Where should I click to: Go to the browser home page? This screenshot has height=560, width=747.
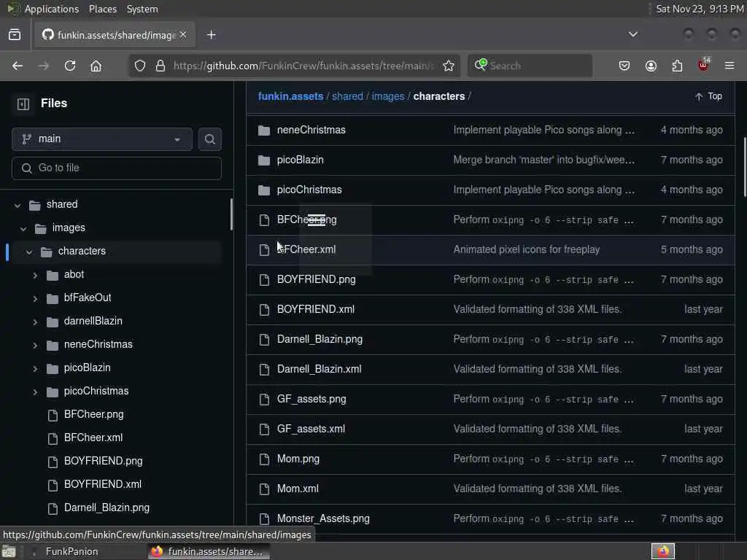(x=96, y=66)
